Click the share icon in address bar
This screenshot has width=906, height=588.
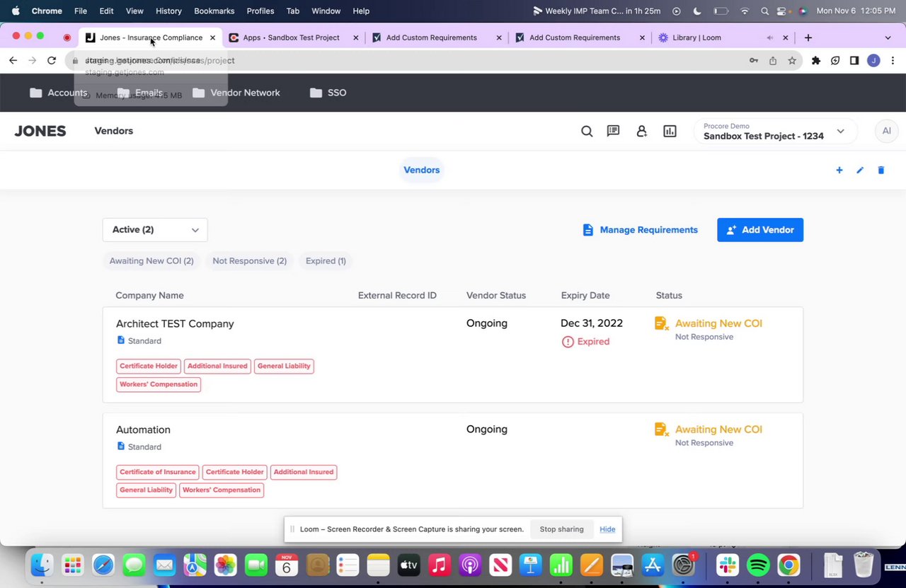click(x=773, y=61)
